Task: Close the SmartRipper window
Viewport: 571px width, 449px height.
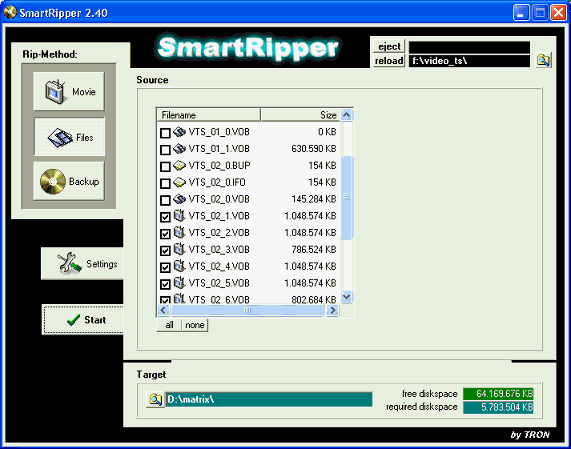Action: (559, 13)
